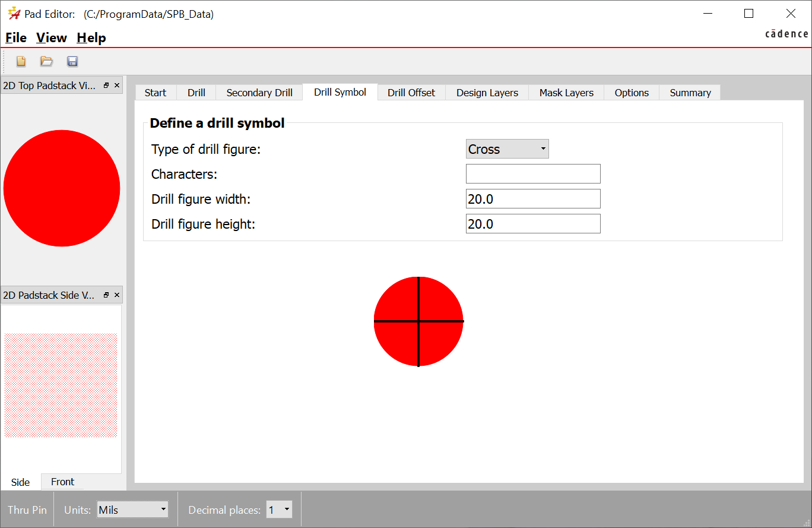
Task: Click the 'Characters:' label
Action: (x=185, y=174)
